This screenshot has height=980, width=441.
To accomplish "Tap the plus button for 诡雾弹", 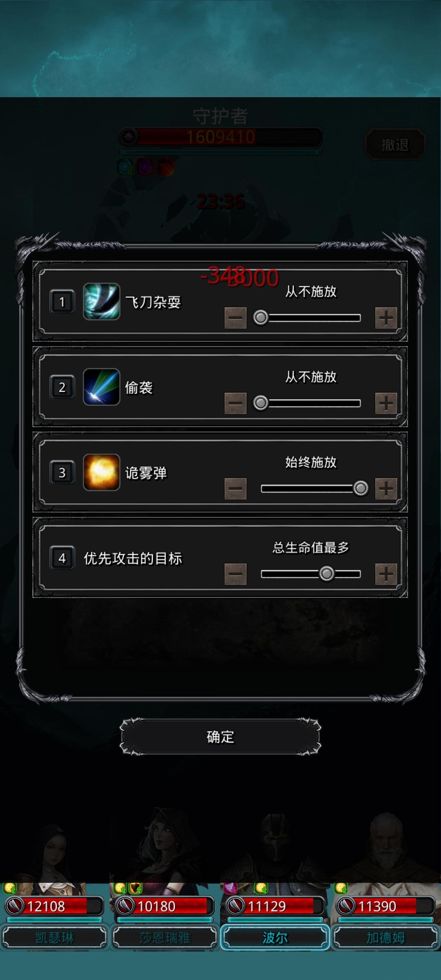I will (x=386, y=488).
